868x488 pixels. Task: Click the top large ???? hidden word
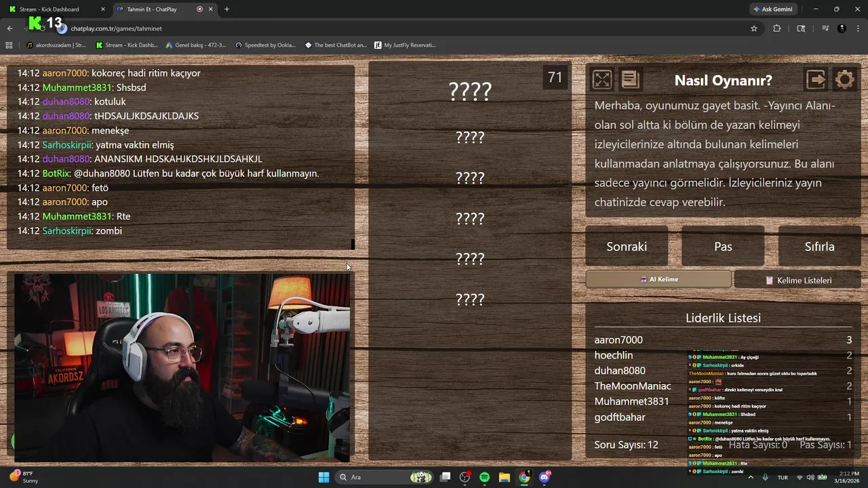pyautogui.click(x=470, y=91)
